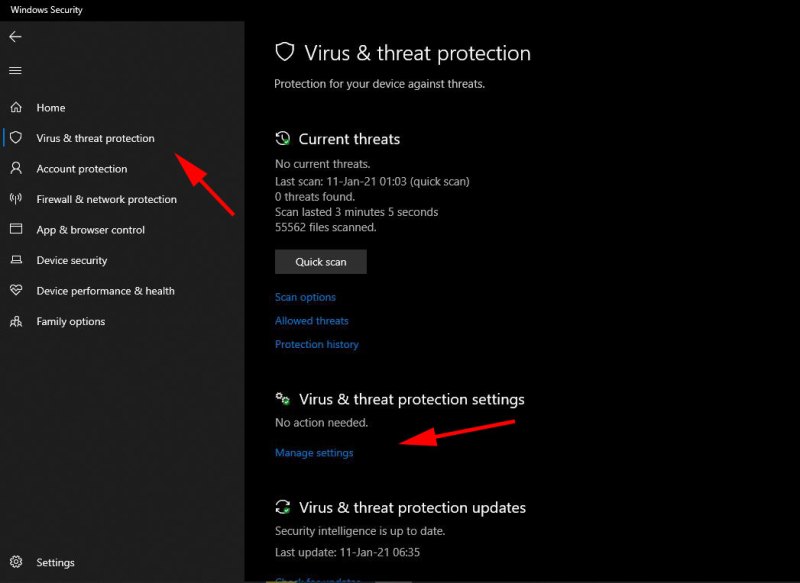Click Manage settings link

314,452
